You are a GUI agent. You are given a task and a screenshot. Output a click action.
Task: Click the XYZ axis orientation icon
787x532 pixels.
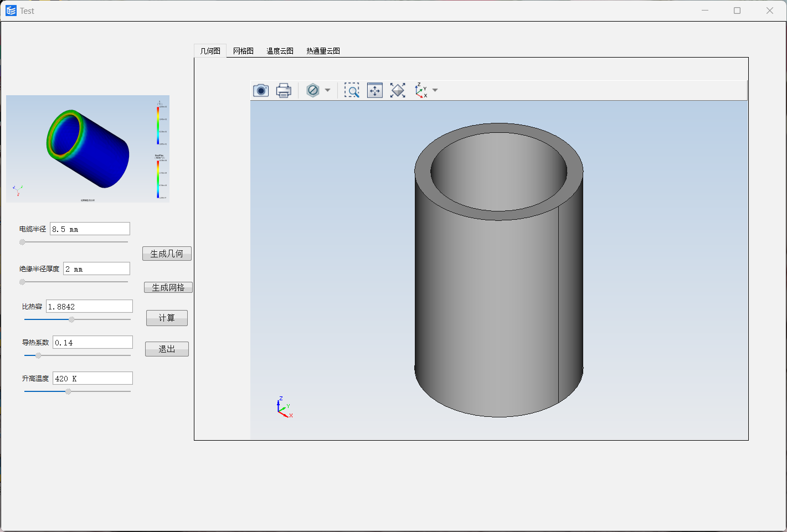421,90
